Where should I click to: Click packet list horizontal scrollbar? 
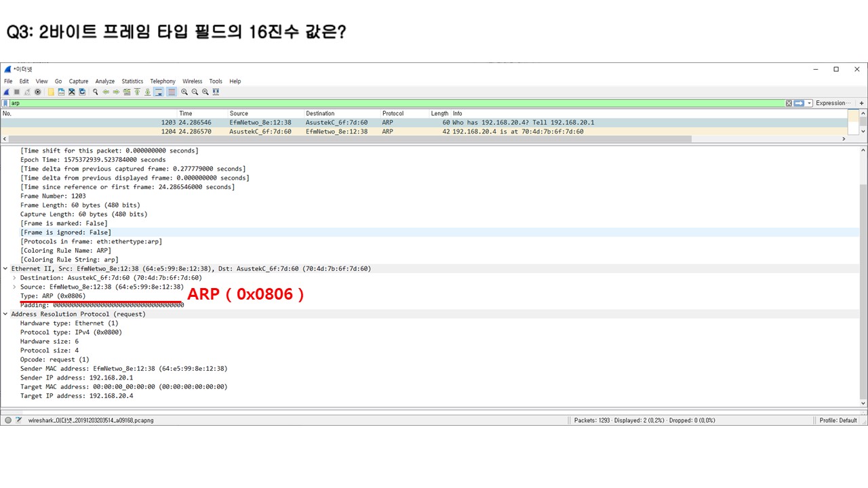pos(349,139)
